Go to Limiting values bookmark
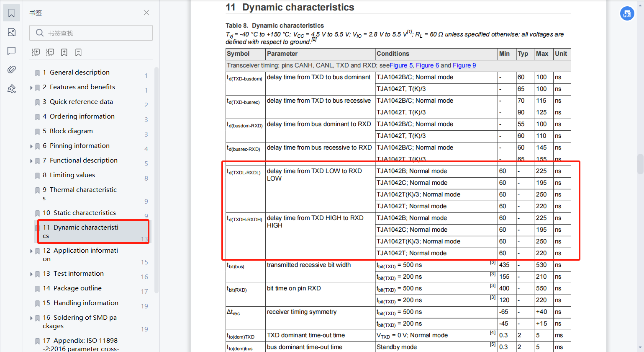Screen dimensions: 644x352 click(69, 175)
